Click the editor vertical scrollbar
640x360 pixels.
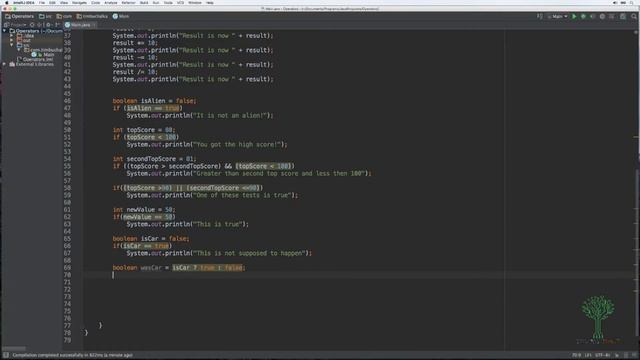(637, 253)
